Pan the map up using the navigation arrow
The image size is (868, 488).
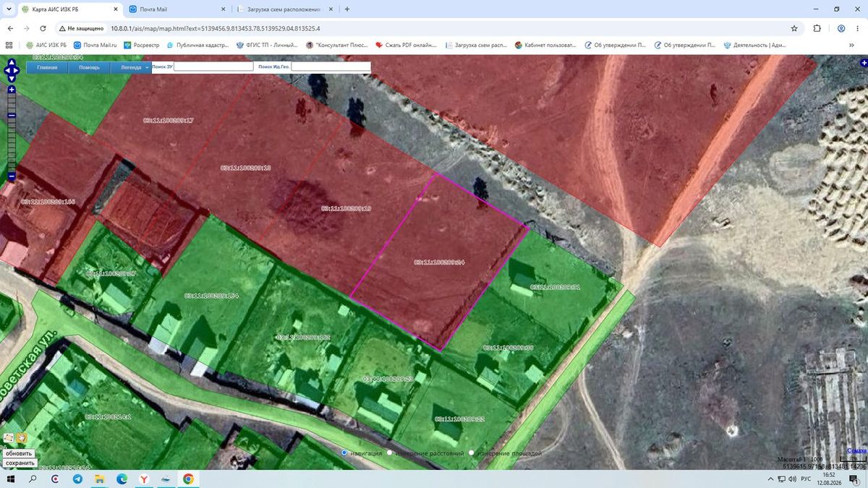(12, 62)
